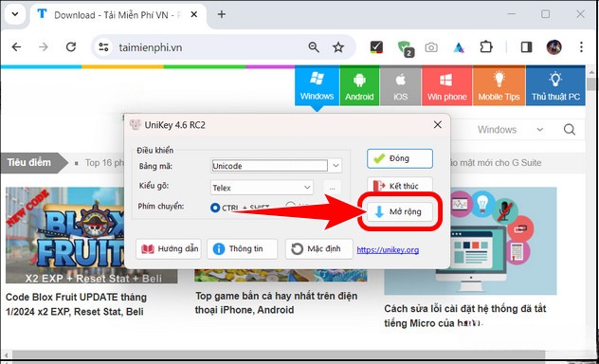Viewport: 599px width, 364px height.
Task: Open a new browser tab
Action: pyautogui.click(x=222, y=14)
